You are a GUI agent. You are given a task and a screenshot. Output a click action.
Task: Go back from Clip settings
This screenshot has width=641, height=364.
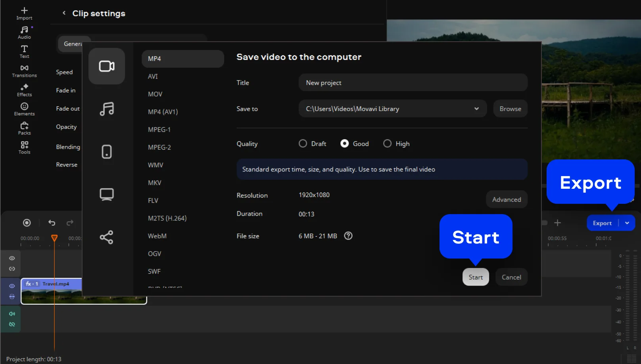pyautogui.click(x=64, y=13)
